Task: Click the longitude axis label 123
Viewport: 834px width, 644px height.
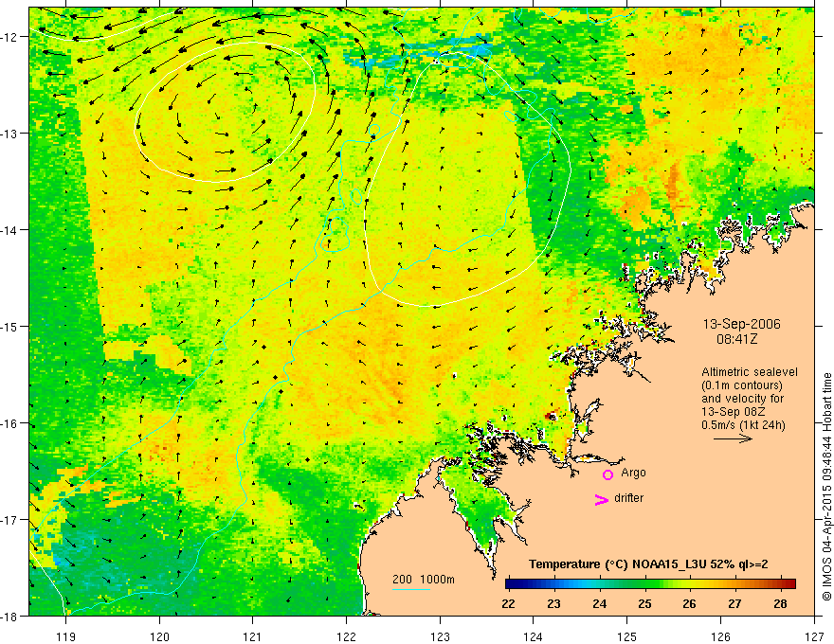Action: 440,636
